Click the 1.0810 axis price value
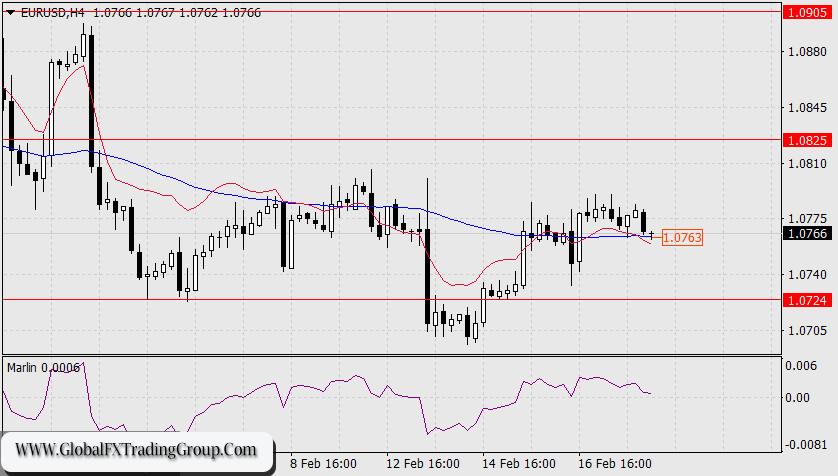The image size is (838, 476). 808,163
